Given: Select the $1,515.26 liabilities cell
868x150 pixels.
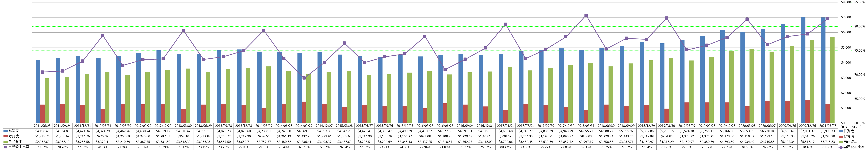Looking at the screenshot, I should (x=808, y=136).
